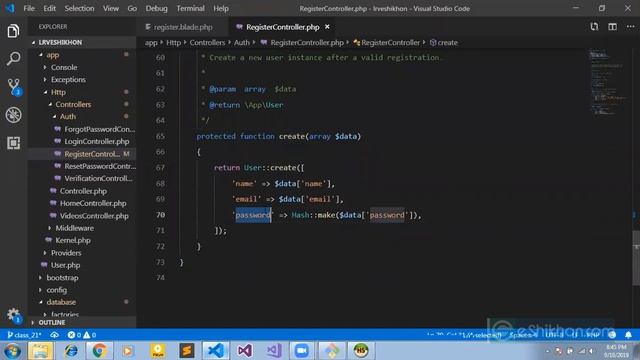
Task: Click the Controllers breadcrumb segment
Action: tap(207, 42)
